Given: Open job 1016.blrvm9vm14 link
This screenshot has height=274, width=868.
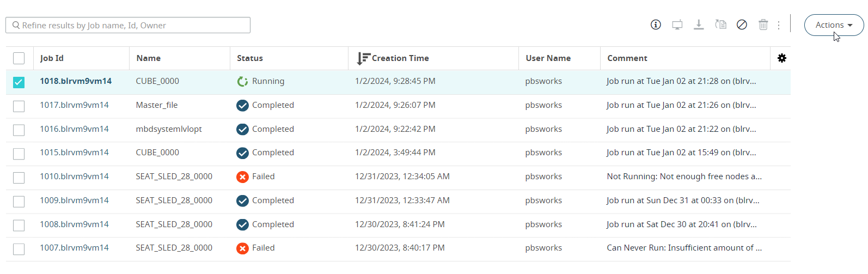Looking at the screenshot, I should pos(74,129).
